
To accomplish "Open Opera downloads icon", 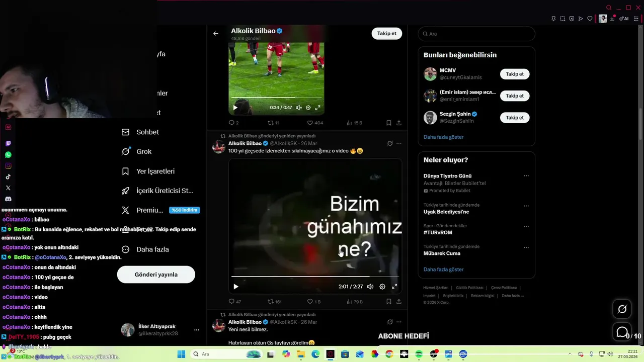I will coord(612,19).
